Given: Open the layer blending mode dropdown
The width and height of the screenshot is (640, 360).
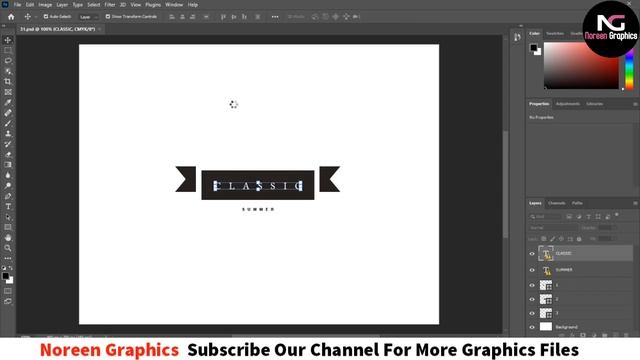Looking at the screenshot, I should (553, 228).
